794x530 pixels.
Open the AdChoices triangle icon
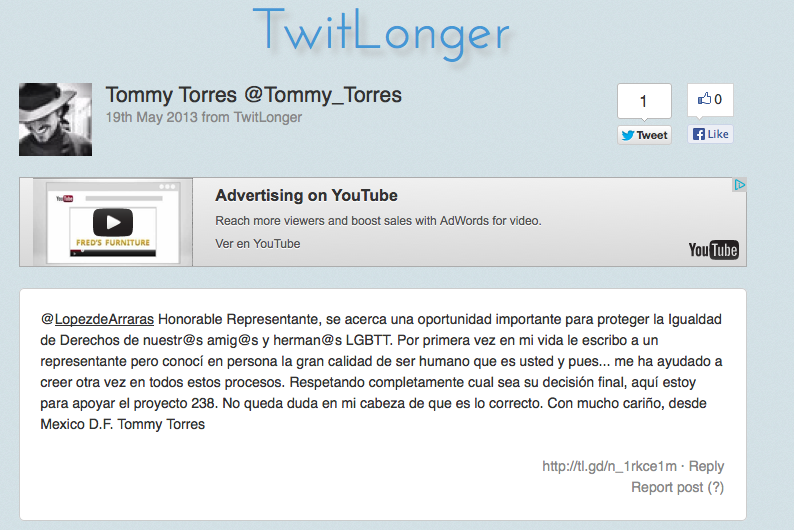tap(739, 185)
